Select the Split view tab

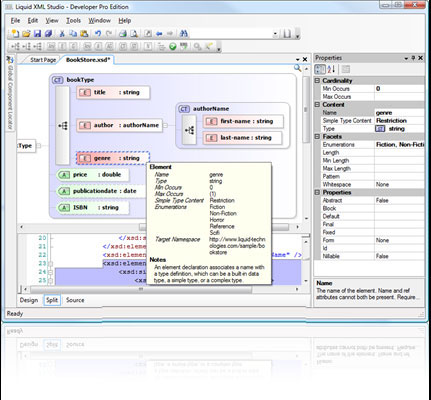click(52, 300)
